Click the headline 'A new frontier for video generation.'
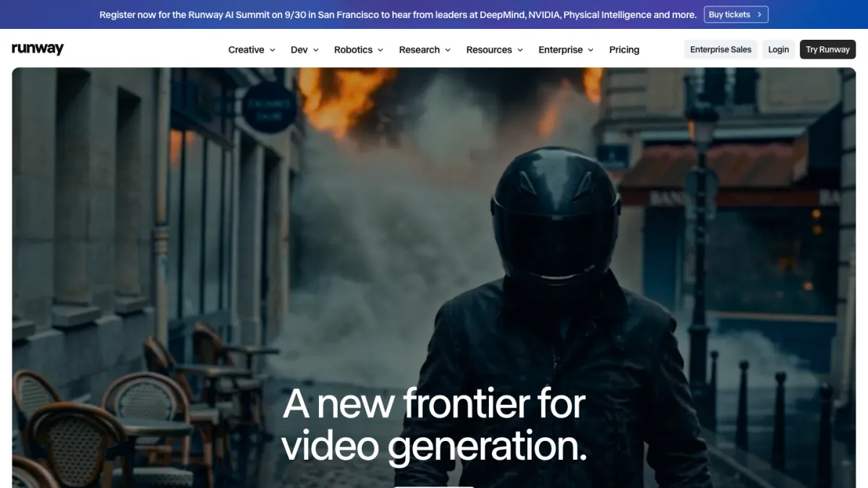Viewport: 868px width, 488px height. coord(434,424)
